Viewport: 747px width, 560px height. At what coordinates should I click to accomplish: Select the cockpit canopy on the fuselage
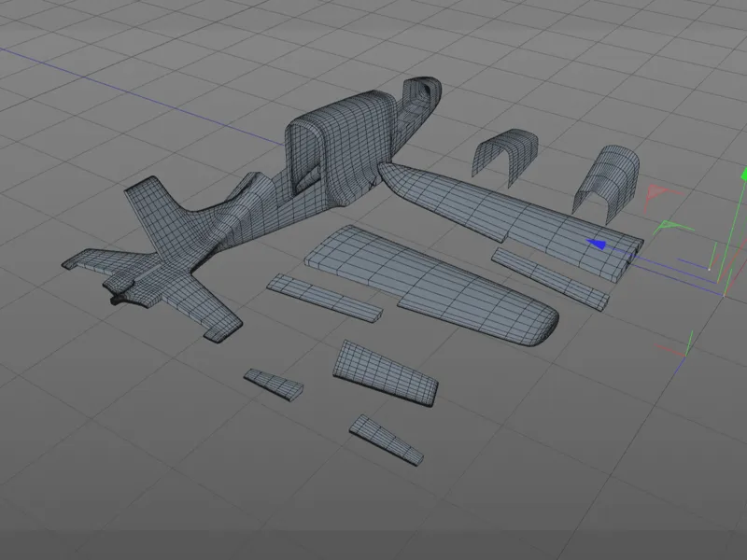click(x=342, y=143)
